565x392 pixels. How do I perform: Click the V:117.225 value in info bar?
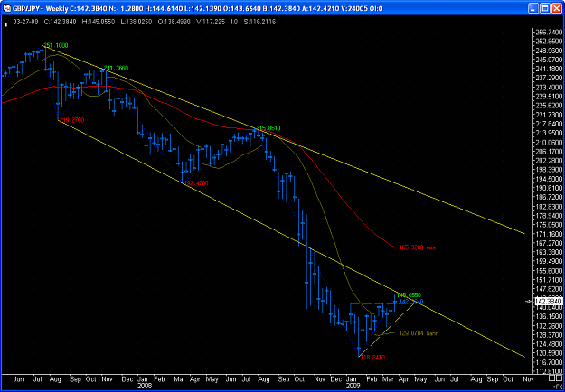coord(211,22)
